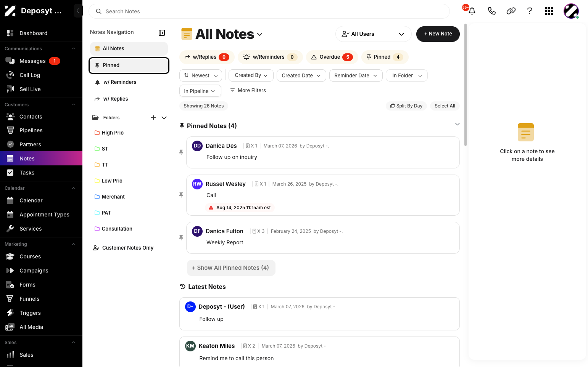This screenshot has height=367, width=588.
Task: Click the Search Notes field
Action: (269, 11)
